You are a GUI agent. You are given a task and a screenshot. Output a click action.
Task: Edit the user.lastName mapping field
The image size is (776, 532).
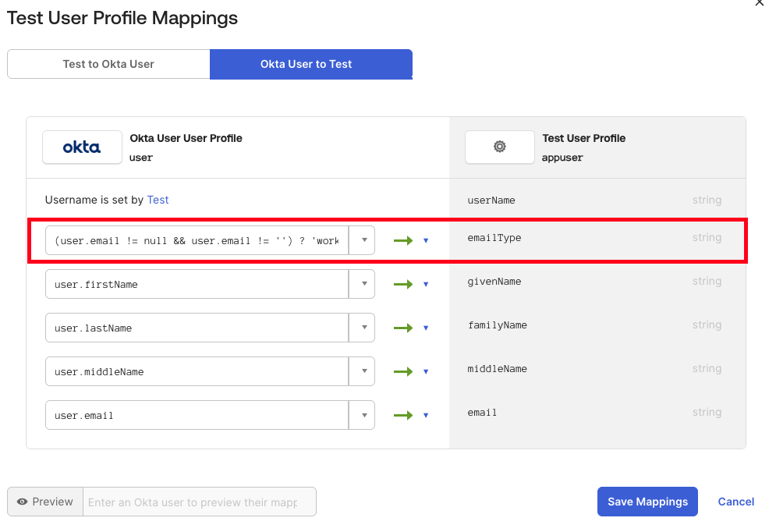(x=197, y=328)
